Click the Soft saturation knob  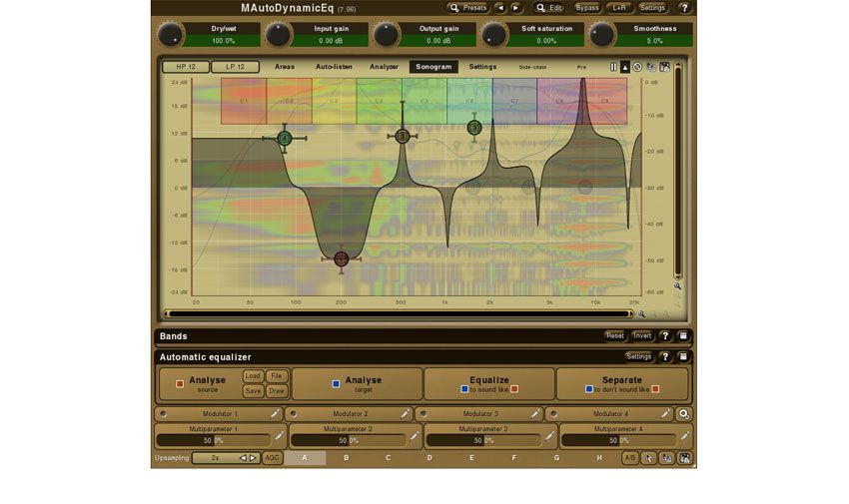point(494,35)
